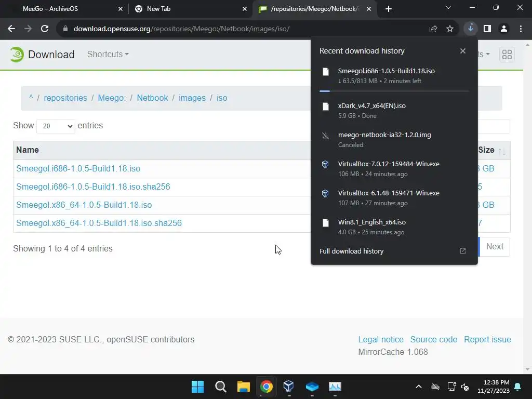Open the Chrome profile avatar icon
The image size is (532, 399).
pyautogui.click(x=504, y=29)
